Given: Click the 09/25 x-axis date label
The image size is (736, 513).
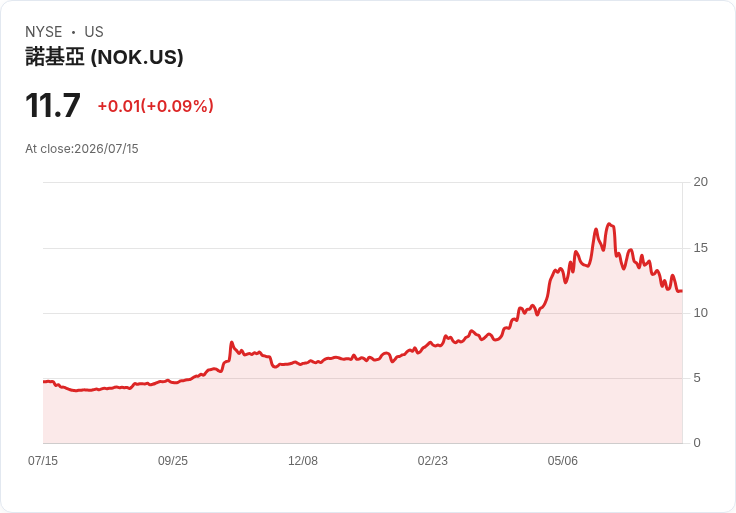Looking at the screenshot, I should click(x=173, y=461).
